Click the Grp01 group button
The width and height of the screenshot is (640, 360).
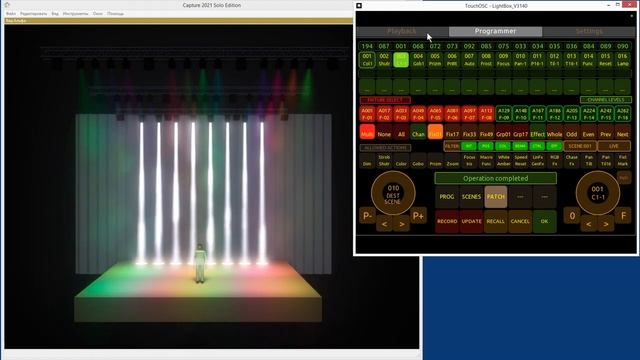(503, 132)
